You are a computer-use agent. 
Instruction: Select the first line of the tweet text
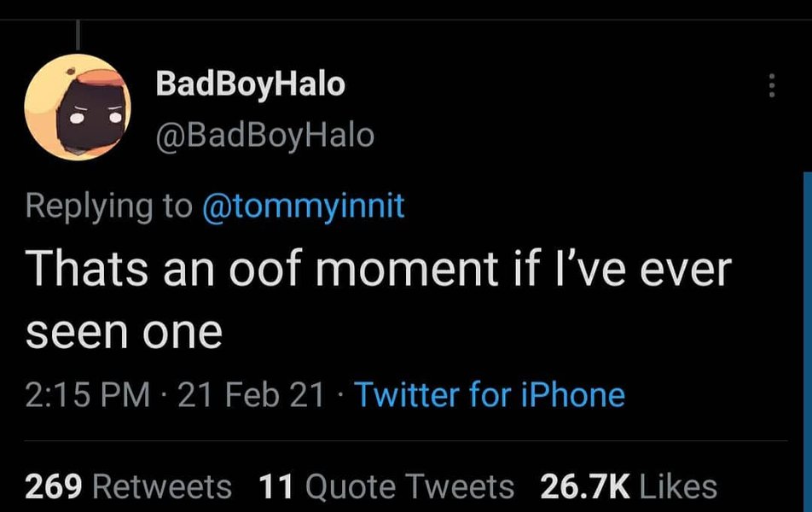379,269
